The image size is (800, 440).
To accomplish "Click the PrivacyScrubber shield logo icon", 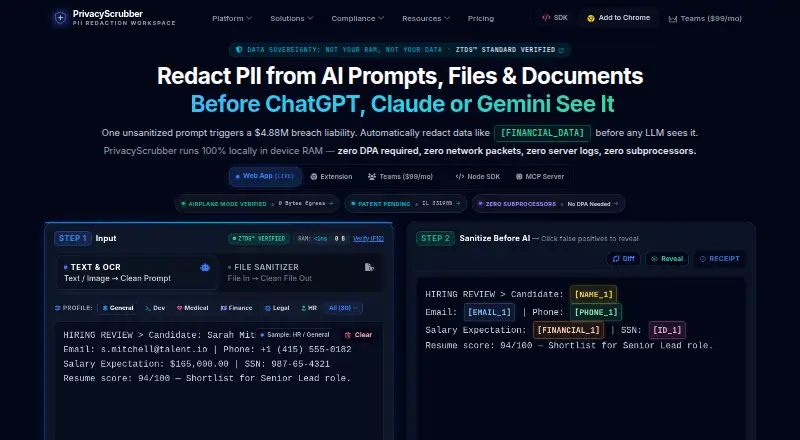I will point(60,18).
